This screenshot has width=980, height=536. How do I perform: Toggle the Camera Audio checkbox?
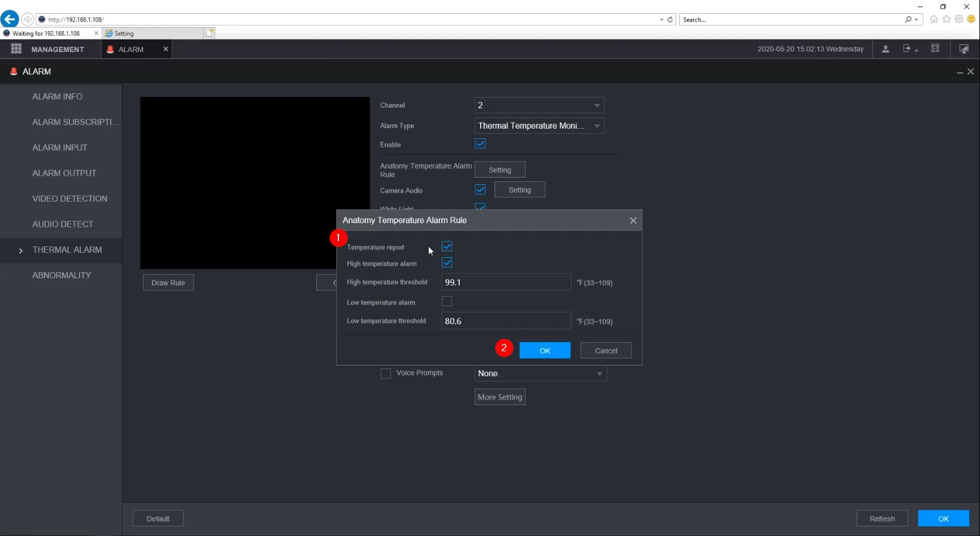pyautogui.click(x=480, y=190)
